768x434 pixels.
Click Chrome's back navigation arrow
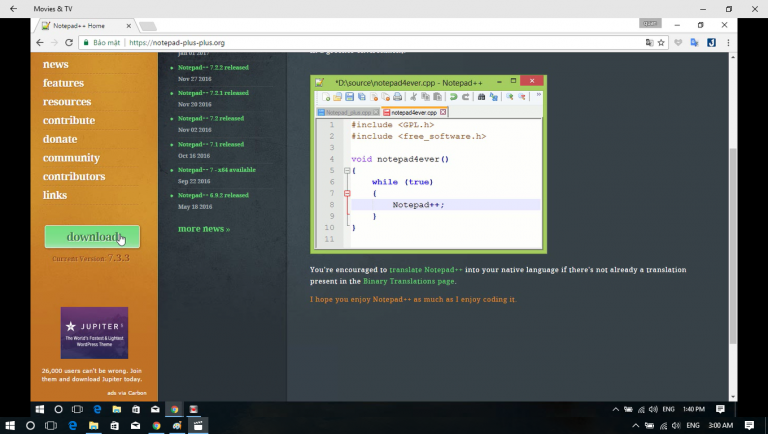pos(40,43)
